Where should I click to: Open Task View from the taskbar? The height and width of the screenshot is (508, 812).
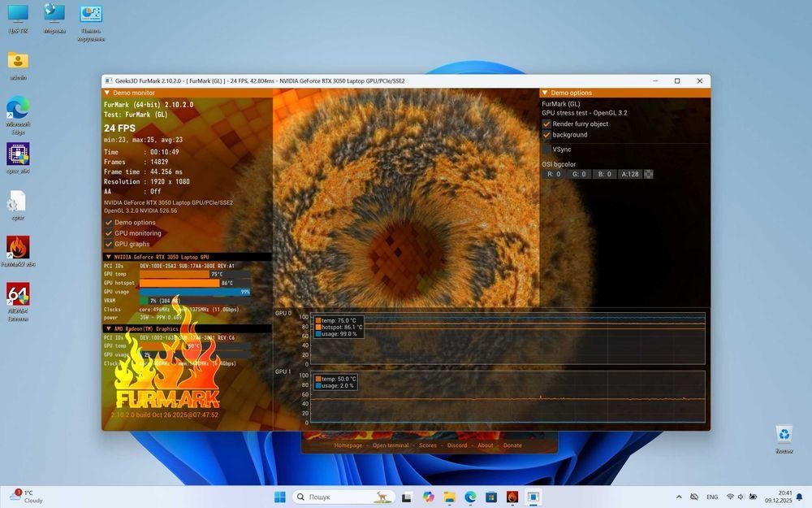coord(407,497)
